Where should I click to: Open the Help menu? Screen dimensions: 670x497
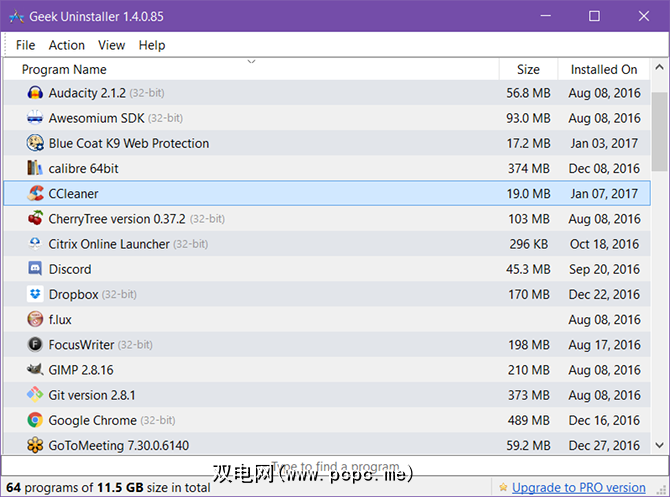pyautogui.click(x=152, y=45)
